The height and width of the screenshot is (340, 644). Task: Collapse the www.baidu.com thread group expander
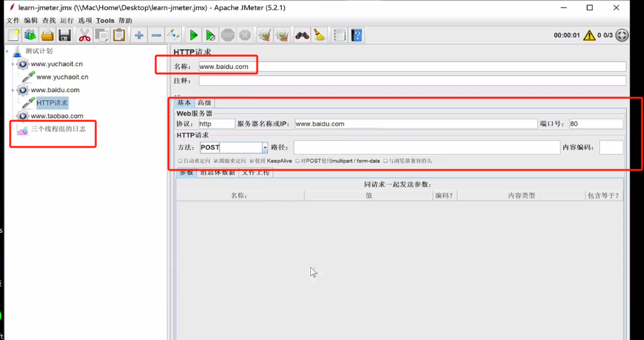(x=13, y=90)
